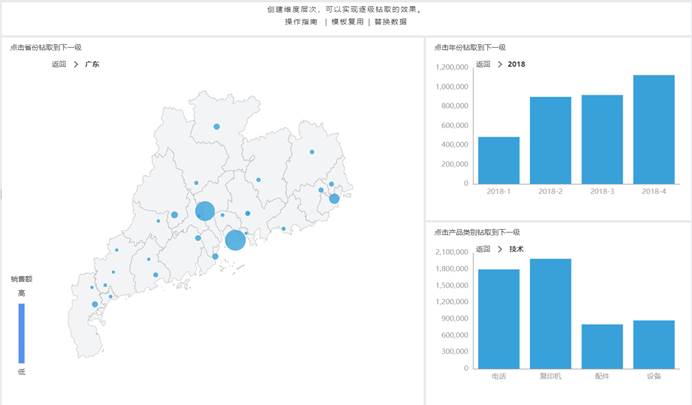The width and height of the screenshot is (692, 405).
Task: Click the 2018-1 bar
Action: [x=499, y=161]
